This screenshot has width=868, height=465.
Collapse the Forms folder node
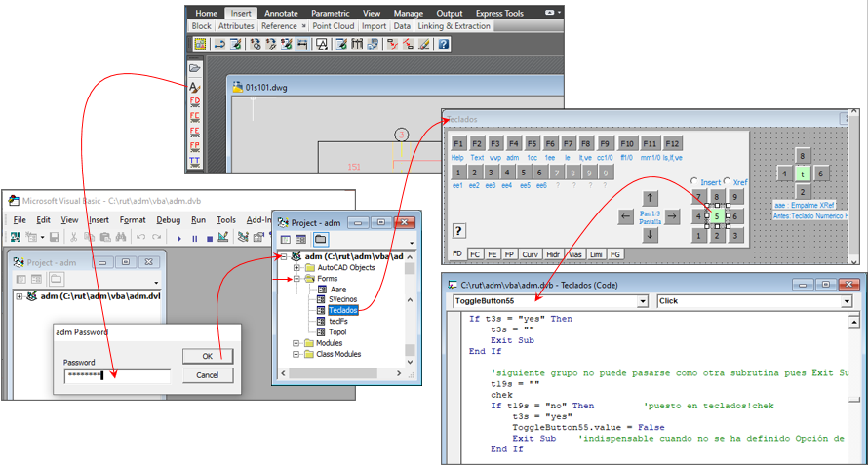point(296,279)
